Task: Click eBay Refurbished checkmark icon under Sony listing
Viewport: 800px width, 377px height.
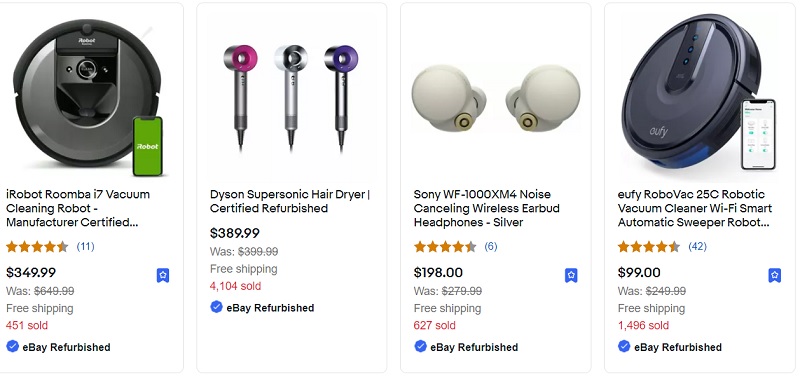Action: 420,346
